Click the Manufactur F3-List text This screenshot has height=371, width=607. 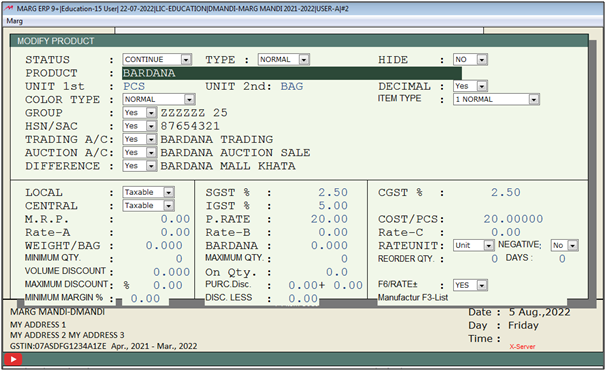click(x=413, y=298)
